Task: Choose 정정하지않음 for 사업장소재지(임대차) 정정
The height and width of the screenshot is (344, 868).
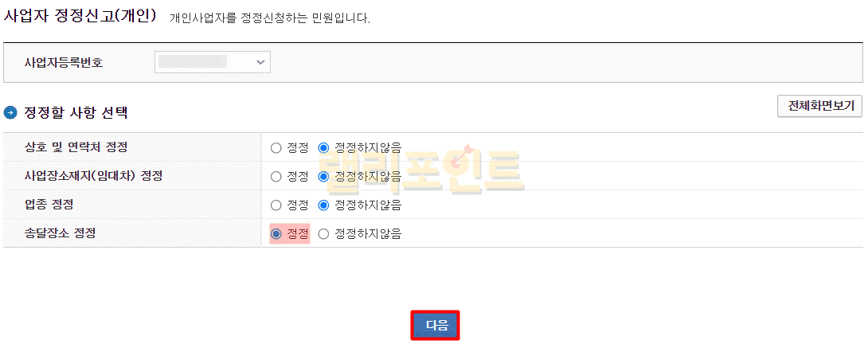Action: click(323, 176)
